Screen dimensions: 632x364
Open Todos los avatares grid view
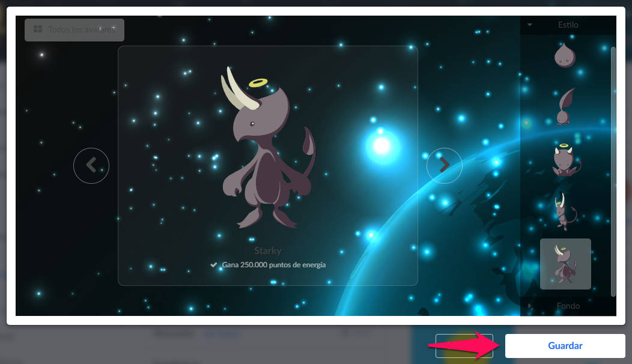74,30
